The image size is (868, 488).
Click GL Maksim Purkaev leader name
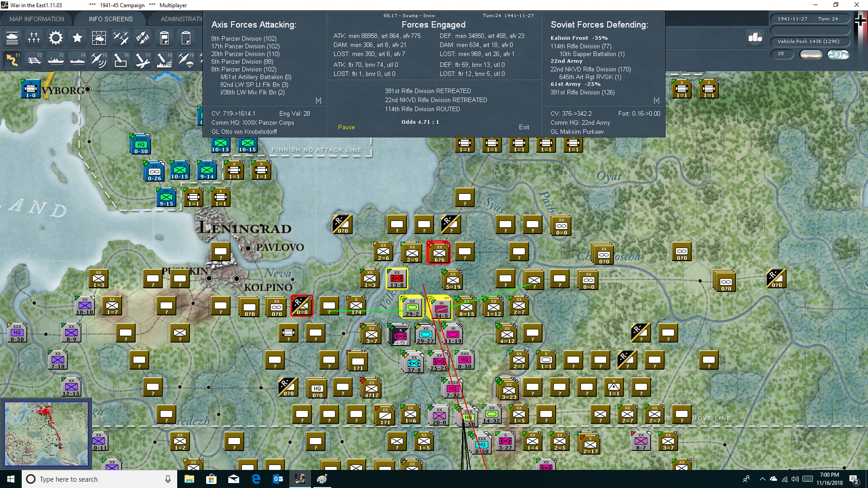coord(577,132)
